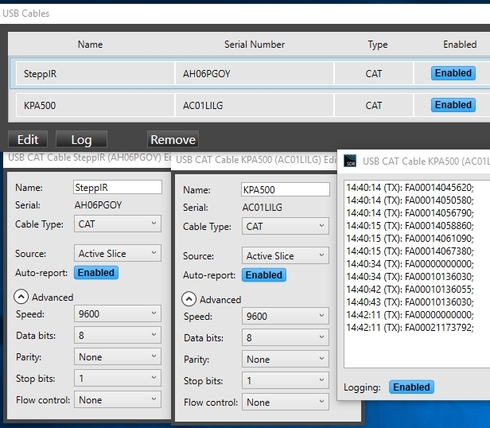Click Serial value AH06PGOY in the SteppIR edit window
This screenshot has height=428, width=490.
pyautogui.click(x=98, y=205)
